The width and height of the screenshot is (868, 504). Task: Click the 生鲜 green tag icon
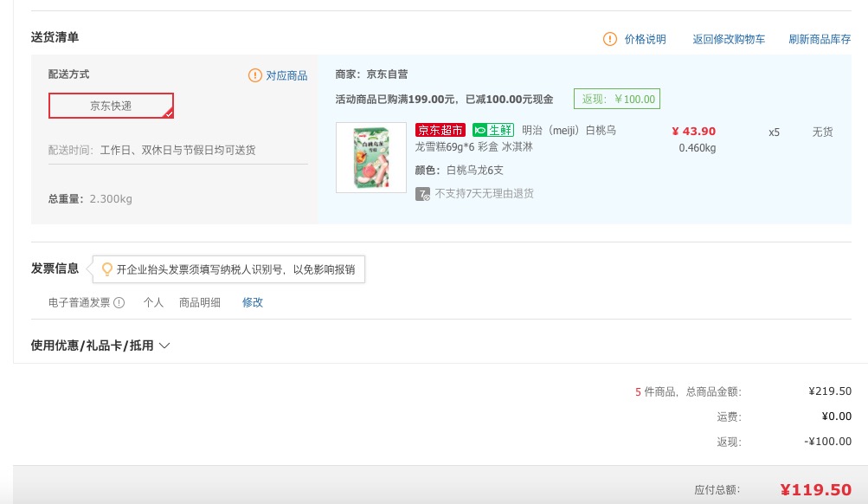point(492,130)
